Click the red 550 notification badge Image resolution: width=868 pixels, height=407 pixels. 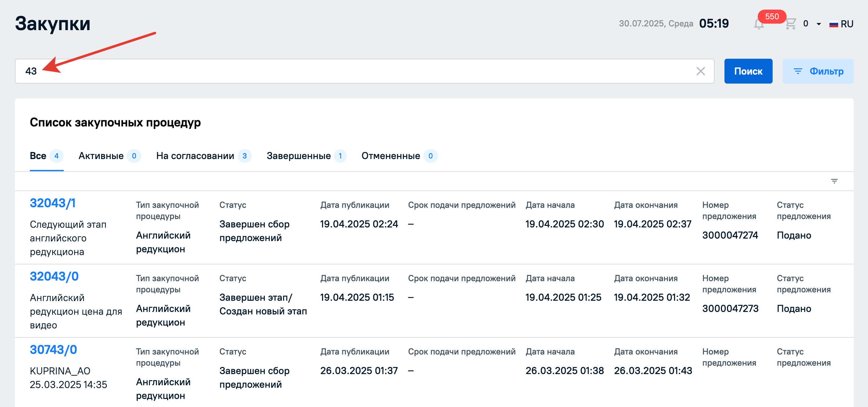pos(772,16)
